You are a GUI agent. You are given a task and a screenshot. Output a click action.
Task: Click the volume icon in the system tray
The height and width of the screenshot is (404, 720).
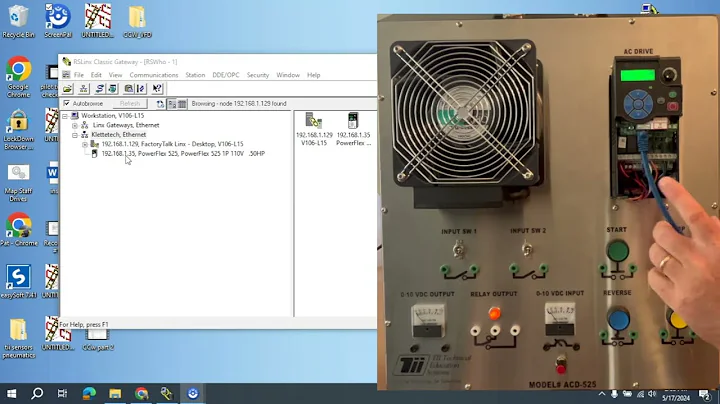tap(652, 394)
